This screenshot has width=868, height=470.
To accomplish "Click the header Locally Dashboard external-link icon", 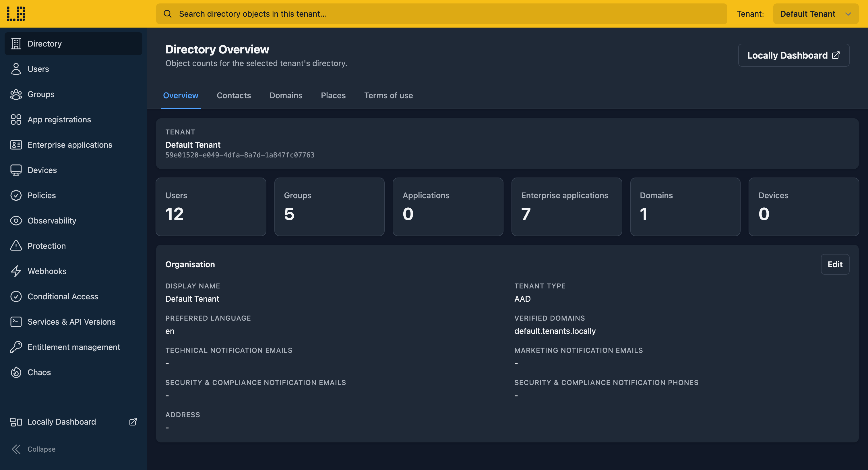I will coord(836,55).
